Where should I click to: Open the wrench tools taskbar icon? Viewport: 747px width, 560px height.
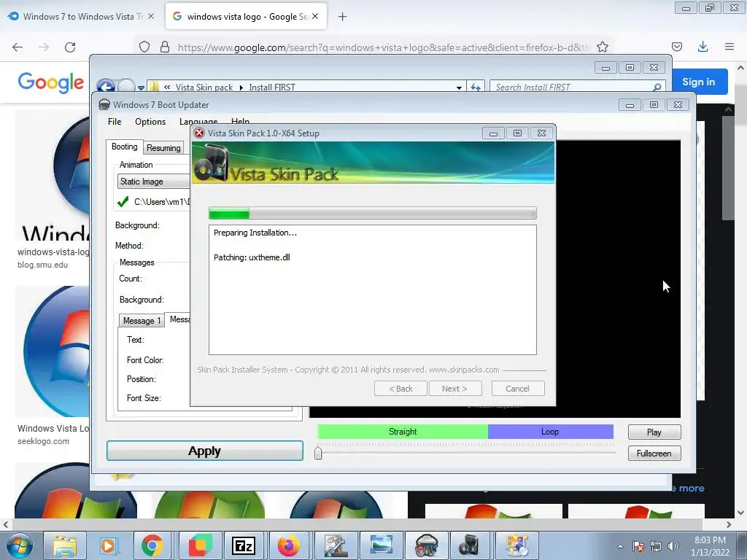336,545
